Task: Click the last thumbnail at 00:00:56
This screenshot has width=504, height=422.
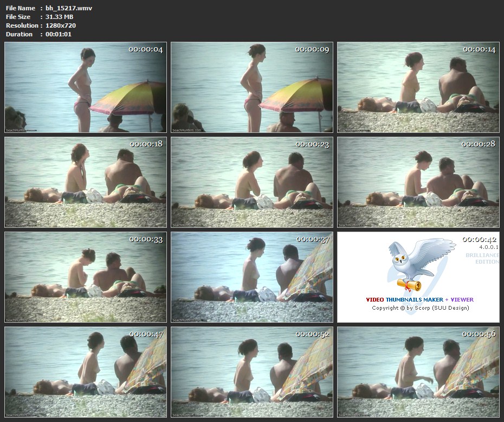Action: tap(418, 372)
